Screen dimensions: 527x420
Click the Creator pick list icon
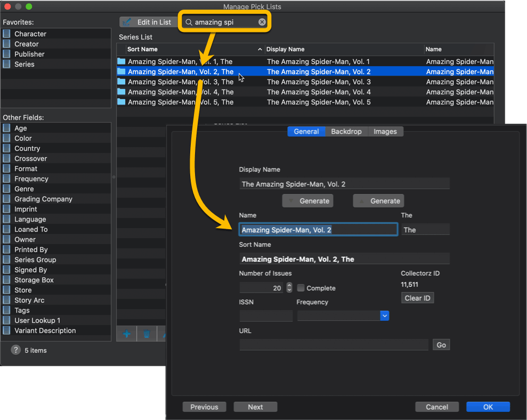click(x=6, y=44)
